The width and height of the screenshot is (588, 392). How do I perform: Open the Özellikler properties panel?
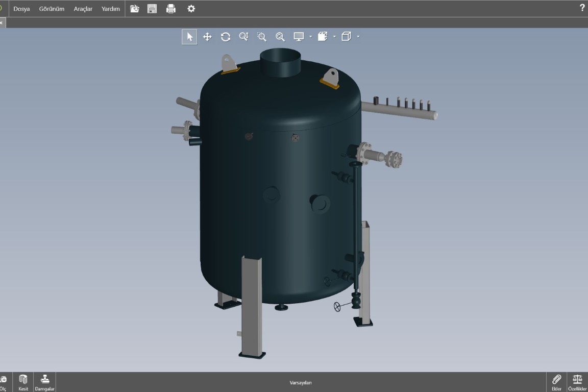[577, 383]
